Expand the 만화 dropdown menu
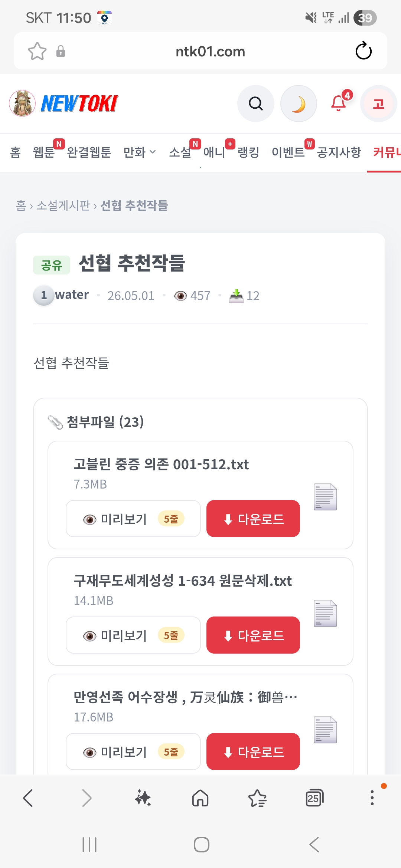401x868 pixels. pos(140,152)
